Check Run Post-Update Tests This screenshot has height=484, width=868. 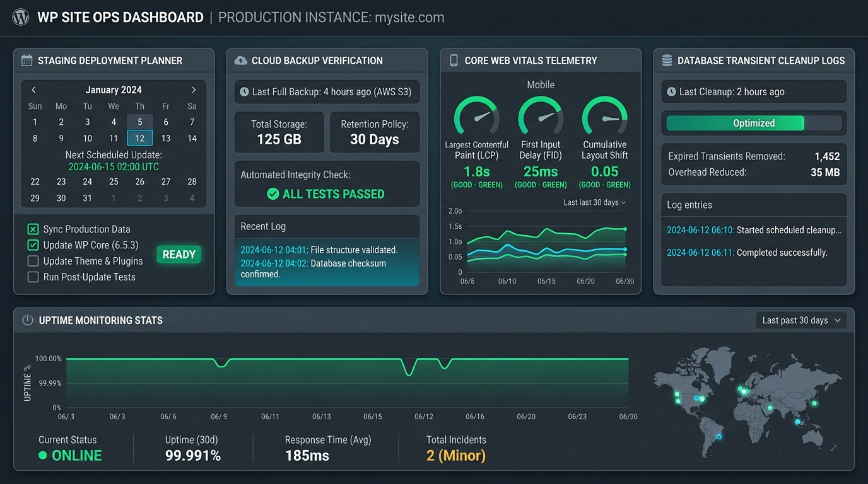(x=33, y=277)
